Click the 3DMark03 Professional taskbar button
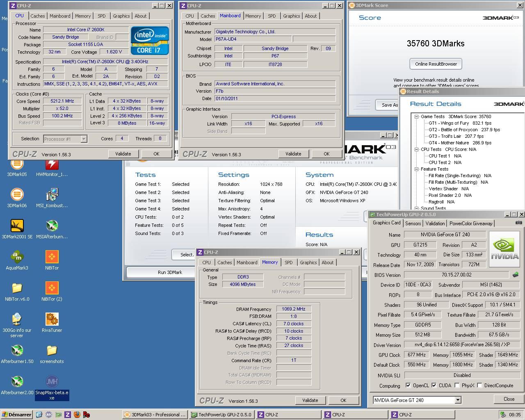525x420 pixels. tap(155, 415)
